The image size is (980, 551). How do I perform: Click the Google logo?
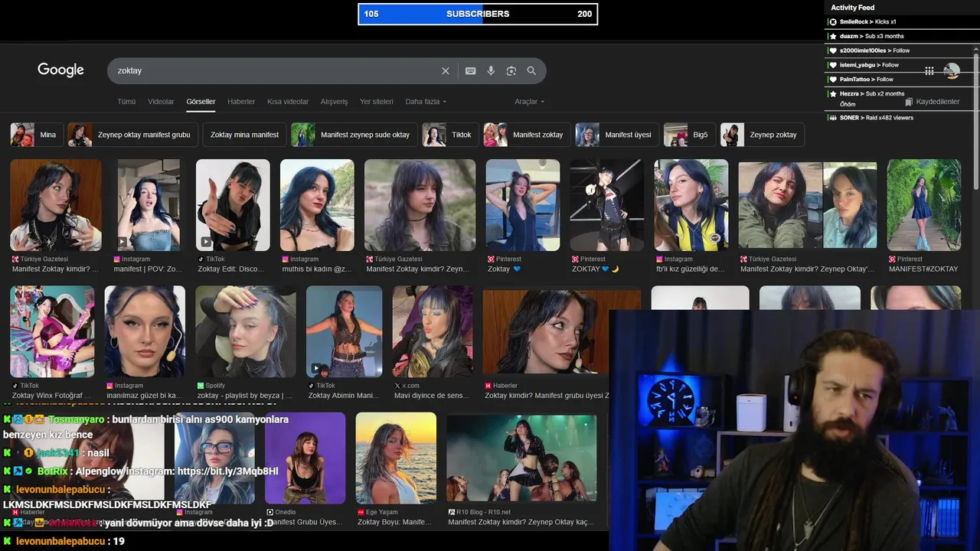click(x=60, y=70)
